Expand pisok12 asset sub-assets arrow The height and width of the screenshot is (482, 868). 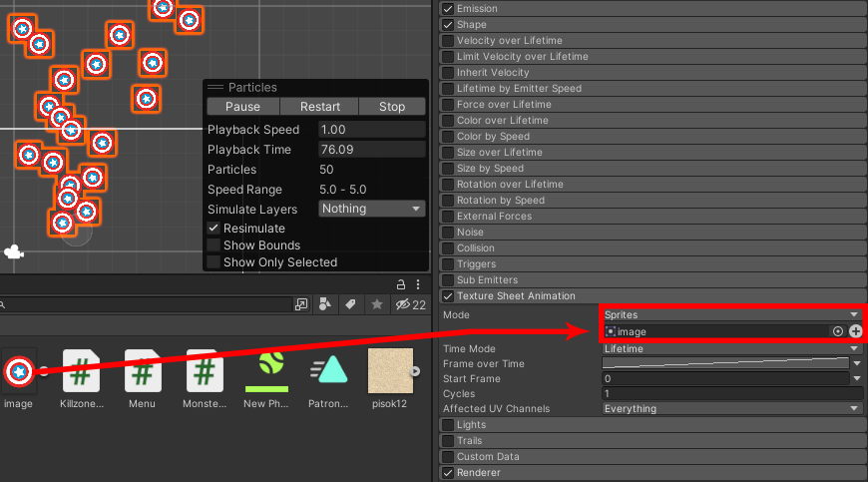[x=415, y=371]
